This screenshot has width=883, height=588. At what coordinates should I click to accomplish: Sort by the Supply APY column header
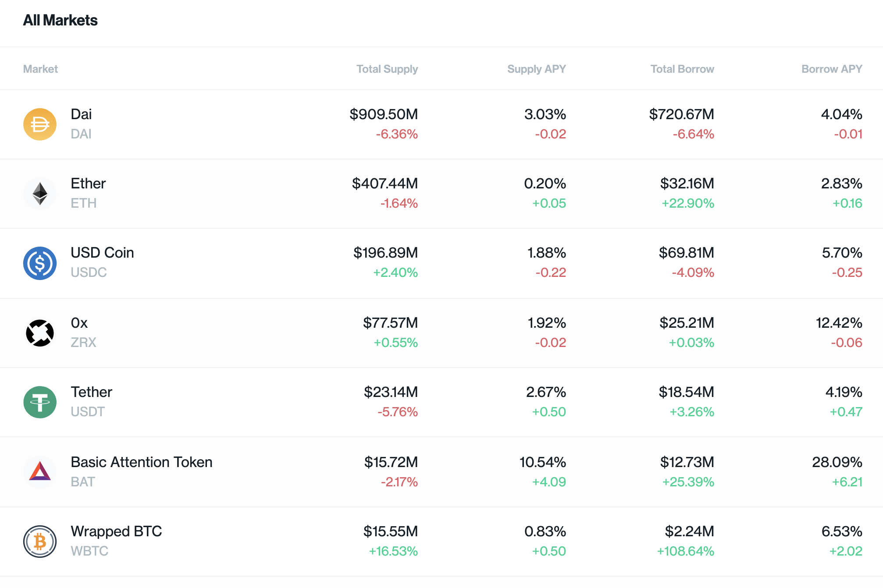click(537, 69)
